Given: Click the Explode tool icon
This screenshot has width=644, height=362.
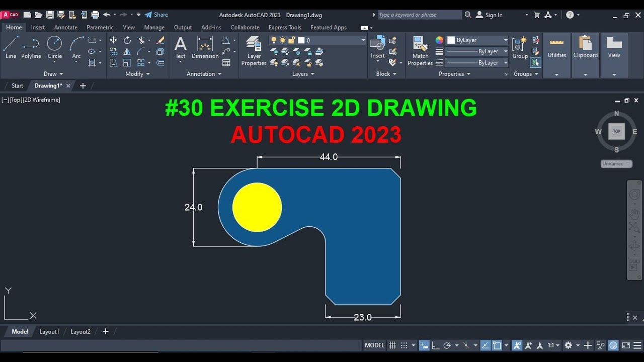Looking at the screenshot, I should [160, 51].
